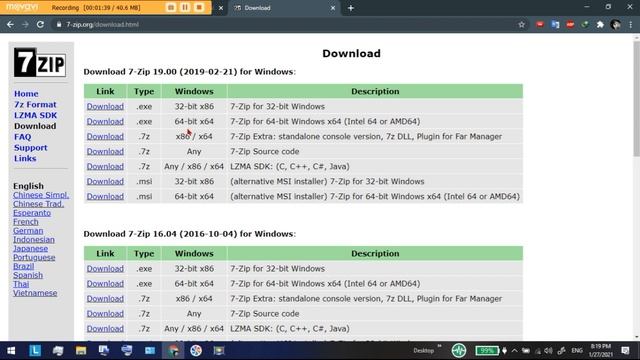This screenshot has width=640, height=360.
Task: Switch language to Spanish
Action: pyautogui.click(x=28, y=276)
